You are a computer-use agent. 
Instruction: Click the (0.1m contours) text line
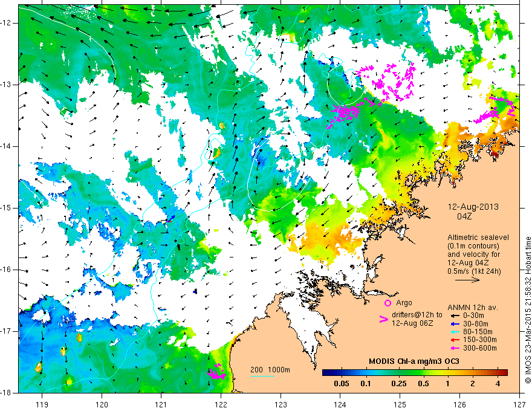click(473, 246)
